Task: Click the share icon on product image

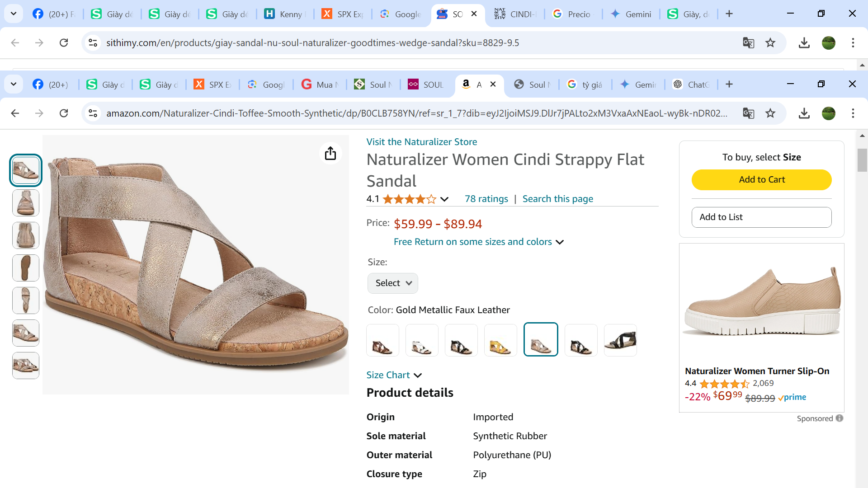Action: (x=330, y=153)
